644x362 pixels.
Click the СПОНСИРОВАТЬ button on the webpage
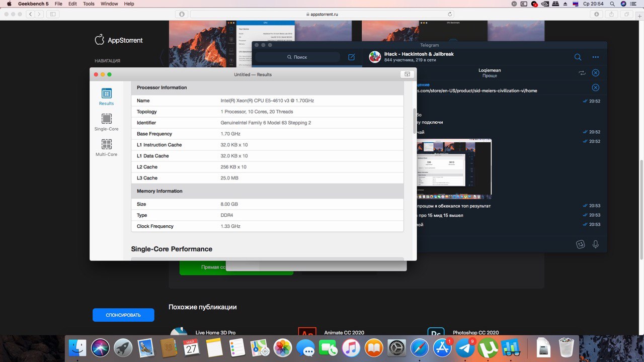[123, 315]
